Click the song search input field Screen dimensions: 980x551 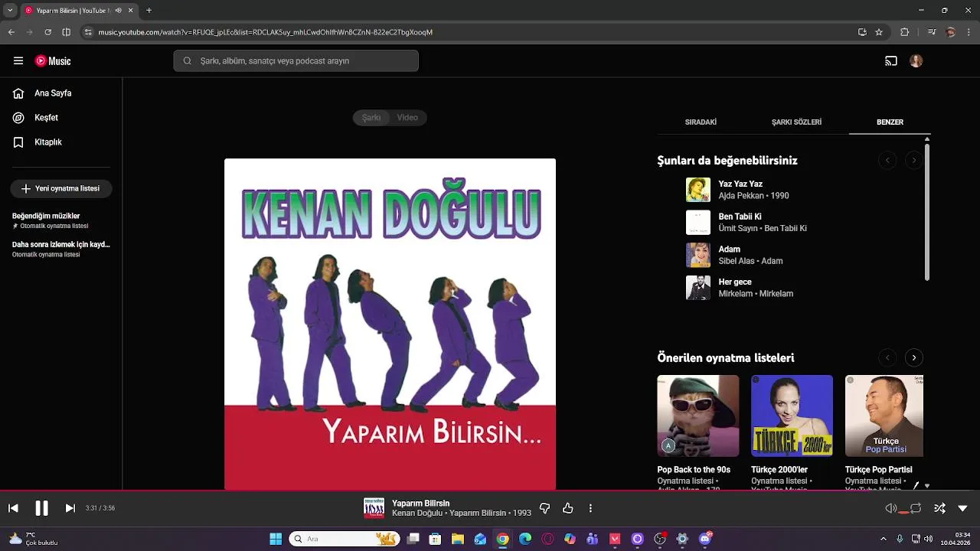point(296,61)
